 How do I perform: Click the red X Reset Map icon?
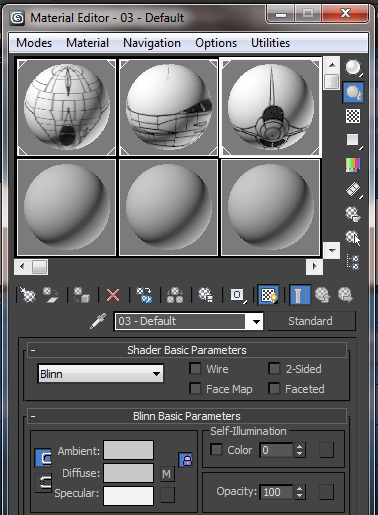113,295
